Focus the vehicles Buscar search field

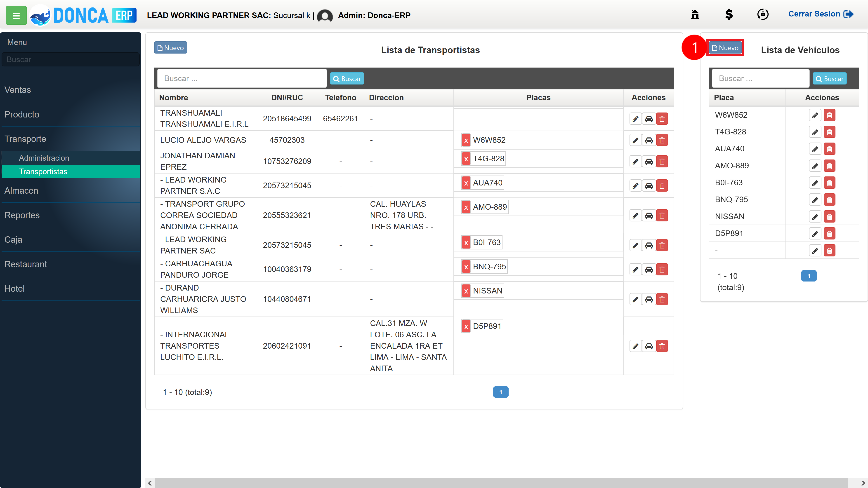click(760, 78)
